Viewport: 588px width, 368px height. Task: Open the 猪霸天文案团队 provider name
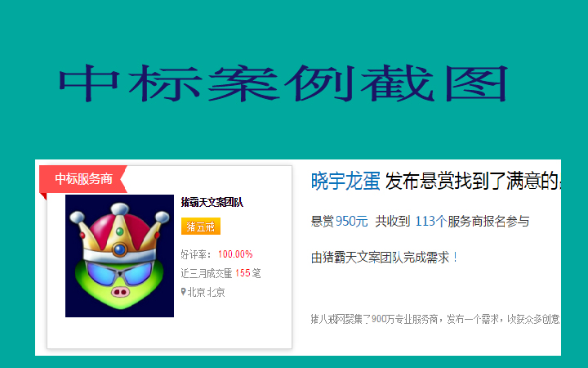(x=212, y=203)
